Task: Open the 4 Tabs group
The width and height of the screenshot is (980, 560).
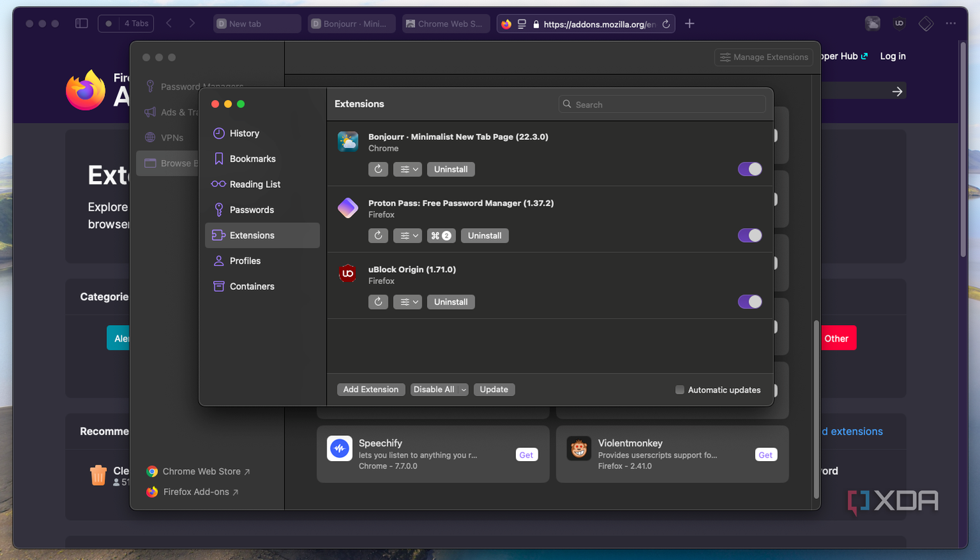Action: (x=126, y=23)
